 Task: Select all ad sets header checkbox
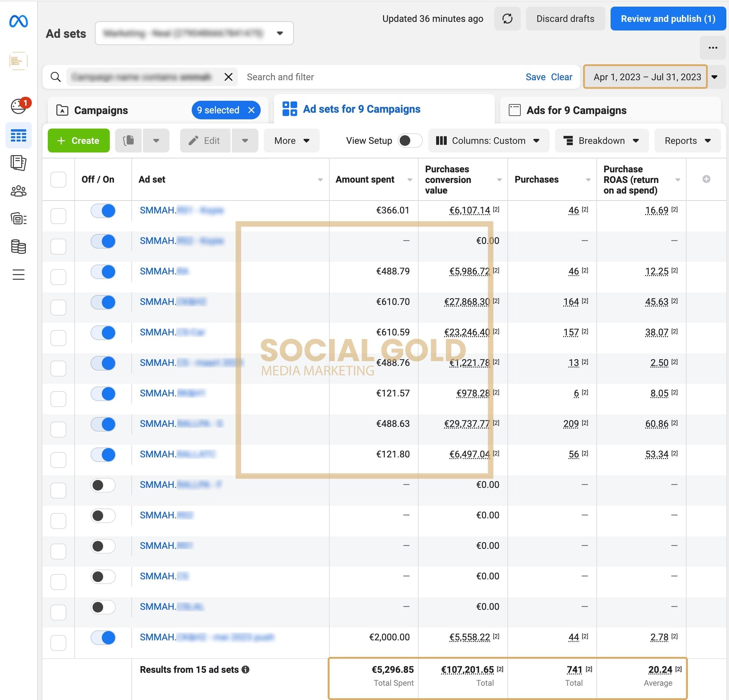[58, 180]
